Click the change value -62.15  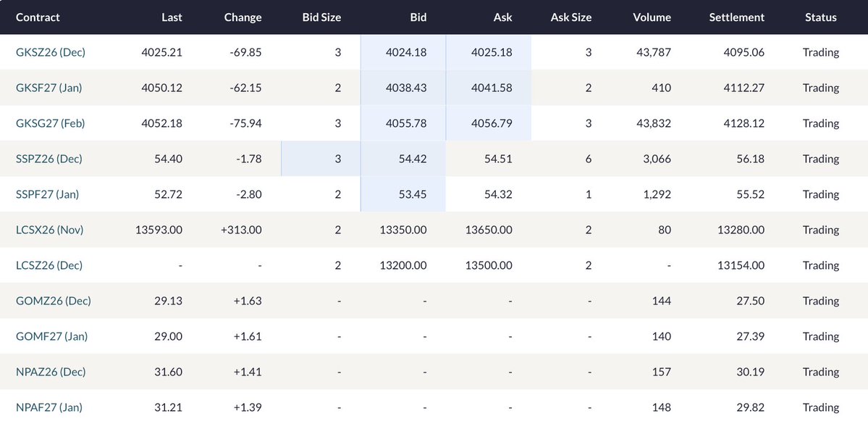[x=246, y=88]
